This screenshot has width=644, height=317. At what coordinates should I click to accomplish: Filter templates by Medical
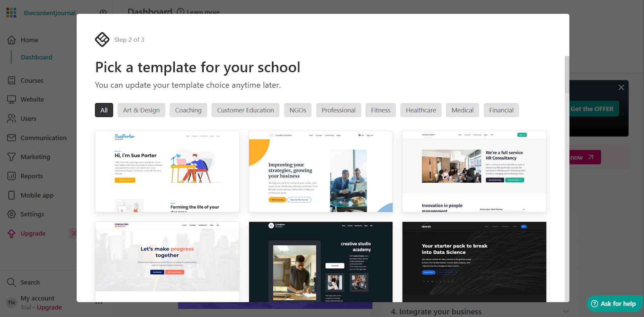tap(462, 110)
